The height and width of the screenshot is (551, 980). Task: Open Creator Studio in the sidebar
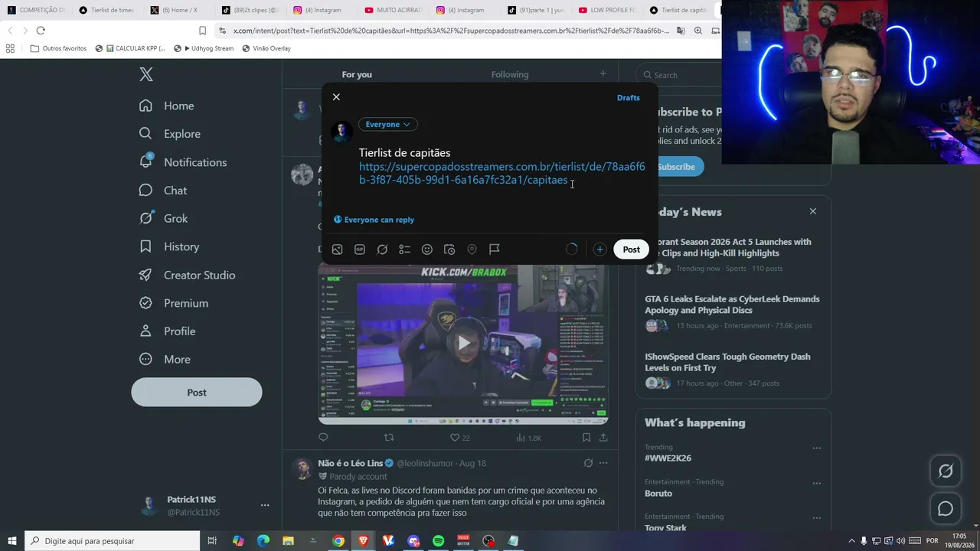click(x=188, y=275)
